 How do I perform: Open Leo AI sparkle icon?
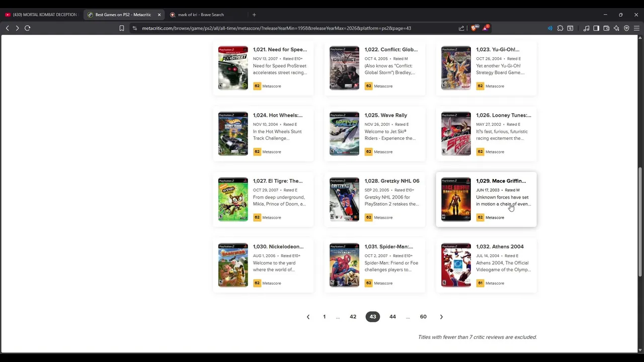click(616, 28)
